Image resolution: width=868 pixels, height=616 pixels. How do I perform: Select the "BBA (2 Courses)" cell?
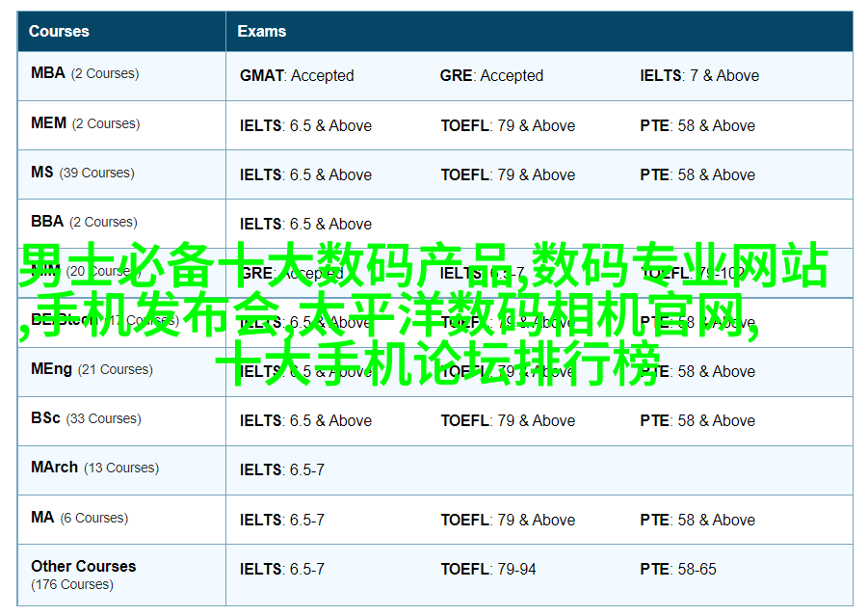(121, 224)
